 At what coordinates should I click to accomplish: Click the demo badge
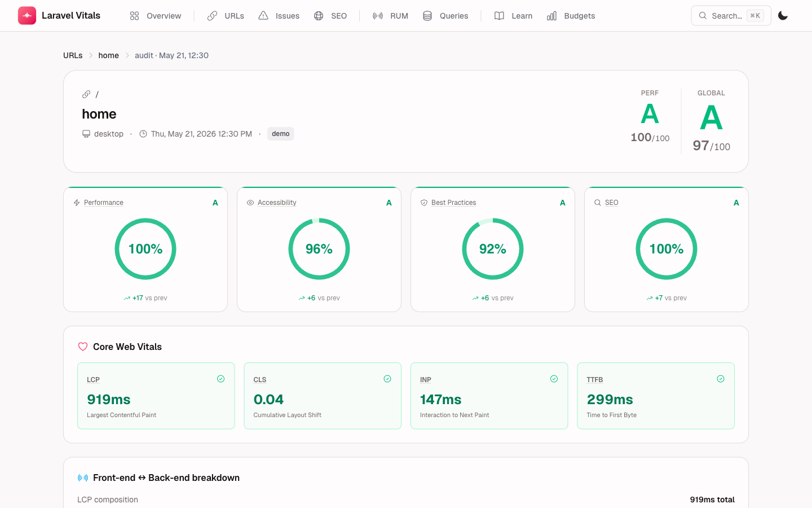pyautogui.click(x=280, y=134)
